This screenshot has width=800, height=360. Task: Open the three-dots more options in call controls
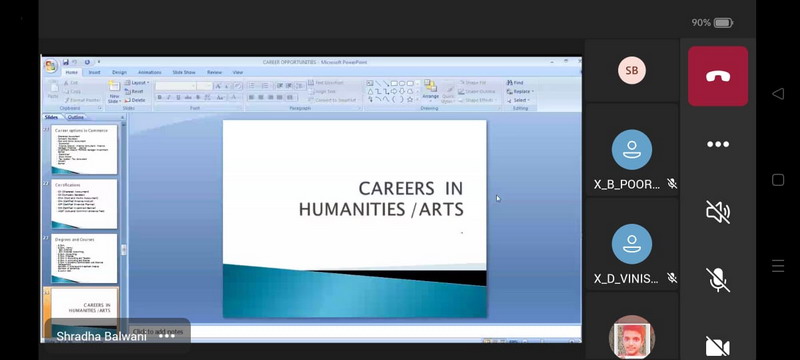tap(717, 144)
